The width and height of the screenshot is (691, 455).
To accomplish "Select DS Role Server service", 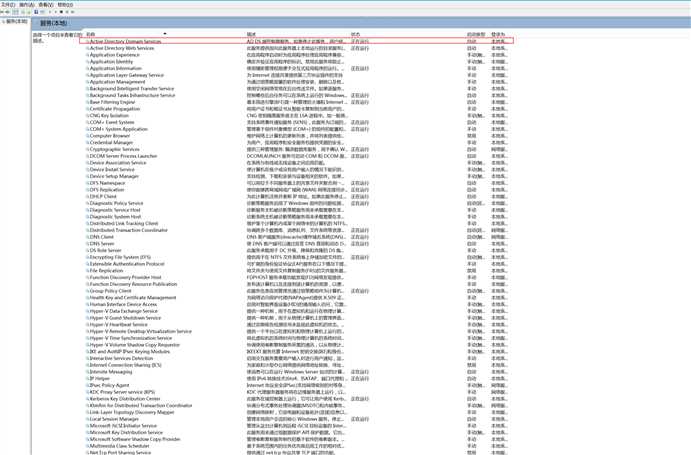I will coord(105,250).
